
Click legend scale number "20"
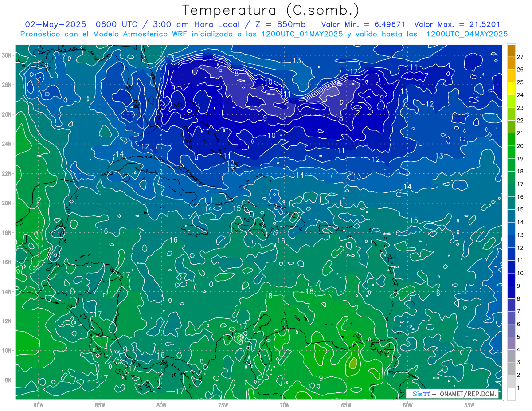[x=520, y=146]
